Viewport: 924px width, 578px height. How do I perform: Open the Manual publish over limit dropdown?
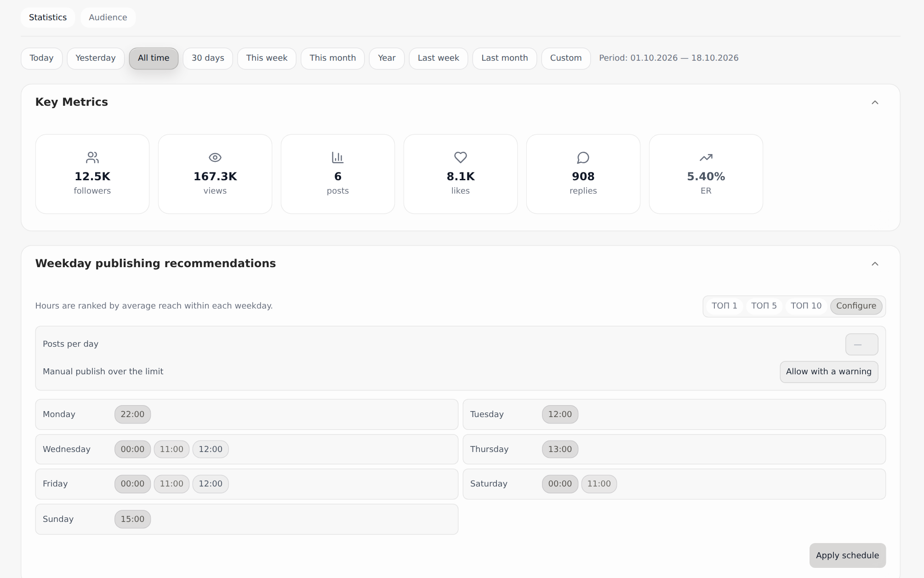pyautogui.click(x=829, y=372)
